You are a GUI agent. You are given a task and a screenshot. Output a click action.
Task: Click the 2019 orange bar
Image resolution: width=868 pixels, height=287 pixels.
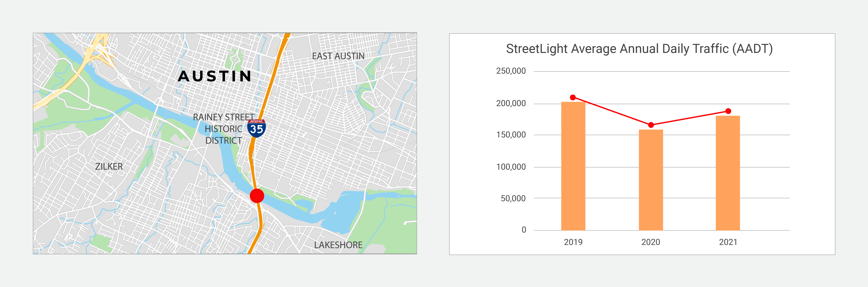tap(573, 166)
